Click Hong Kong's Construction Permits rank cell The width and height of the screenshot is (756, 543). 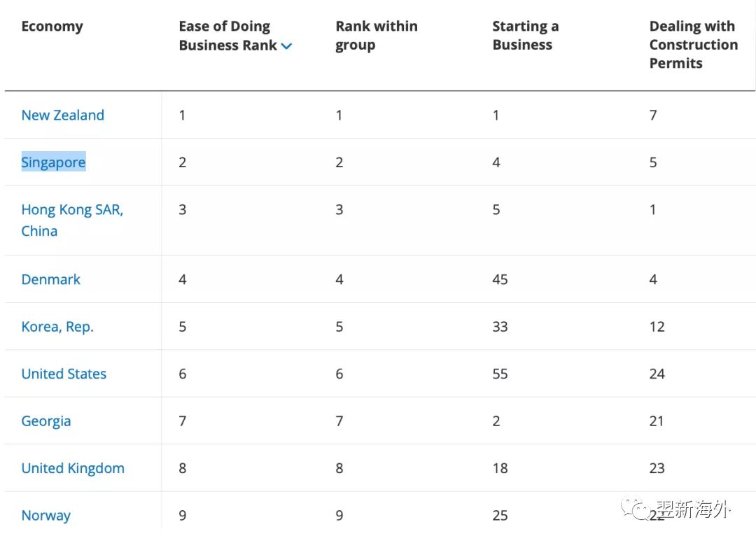(x=653, y=209)
